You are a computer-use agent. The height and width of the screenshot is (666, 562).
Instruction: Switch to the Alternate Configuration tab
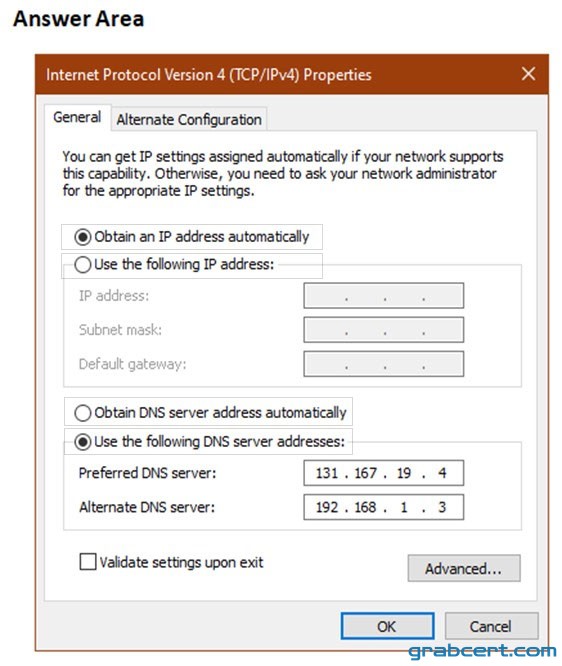(189, 119)
